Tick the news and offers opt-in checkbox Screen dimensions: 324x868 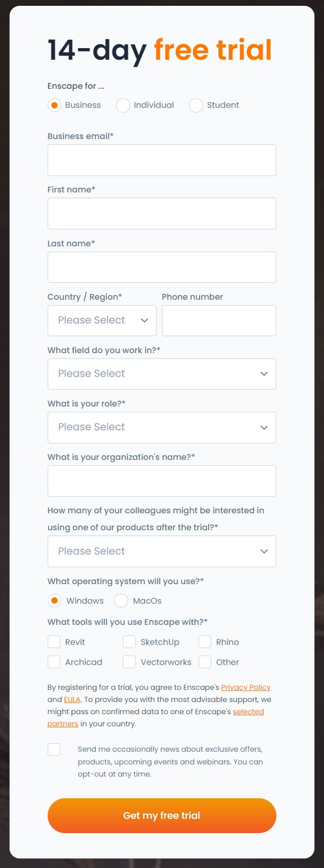(x=54, y=750)
